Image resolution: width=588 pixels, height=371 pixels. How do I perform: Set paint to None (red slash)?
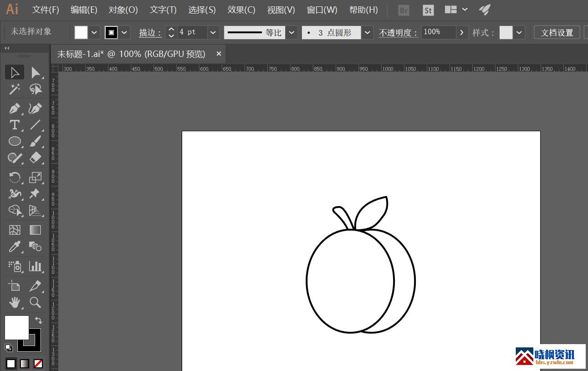(39, 364)
